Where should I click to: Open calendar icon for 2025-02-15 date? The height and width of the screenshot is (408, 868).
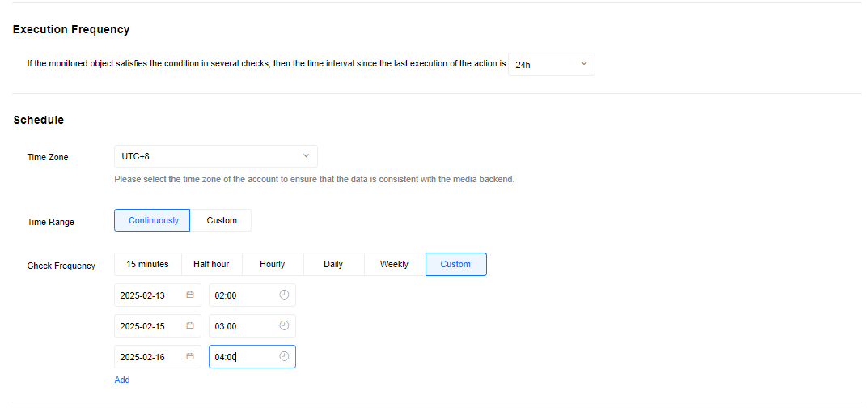click(190, 325)
